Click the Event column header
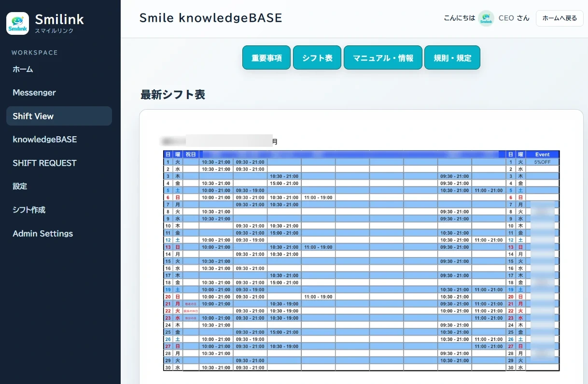 click(x=542, y=155)
